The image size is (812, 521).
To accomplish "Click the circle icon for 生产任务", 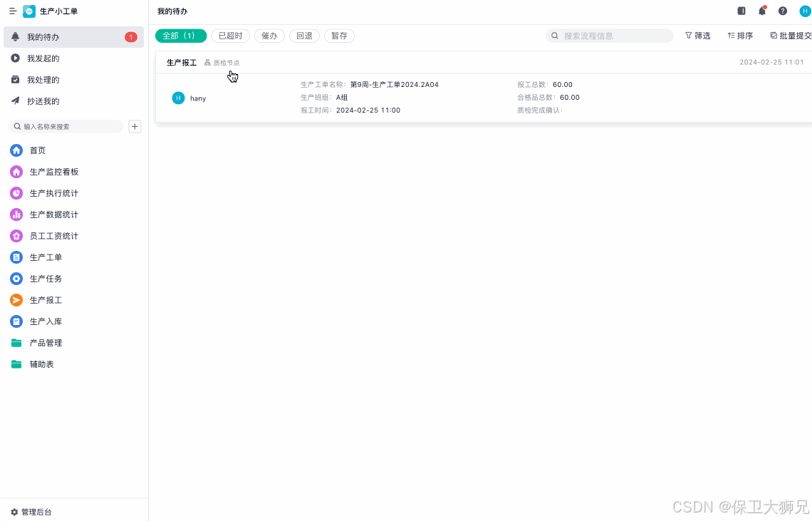I will (x=16, y=279).
